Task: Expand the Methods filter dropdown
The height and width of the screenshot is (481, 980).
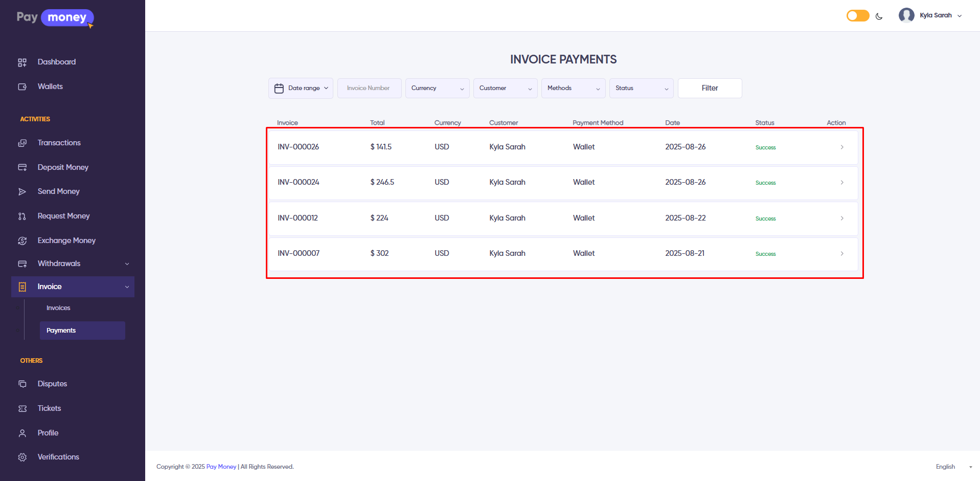Action: pyautogui.click(x=573, y=88)
